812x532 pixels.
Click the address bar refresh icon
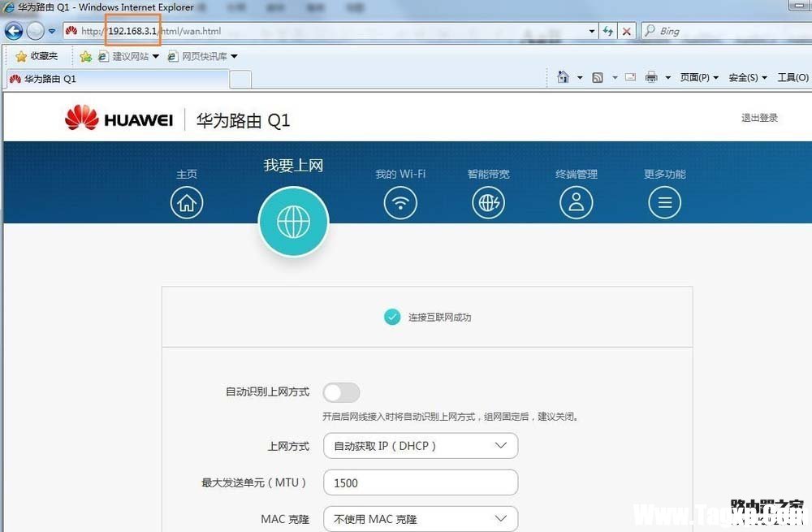608,31
